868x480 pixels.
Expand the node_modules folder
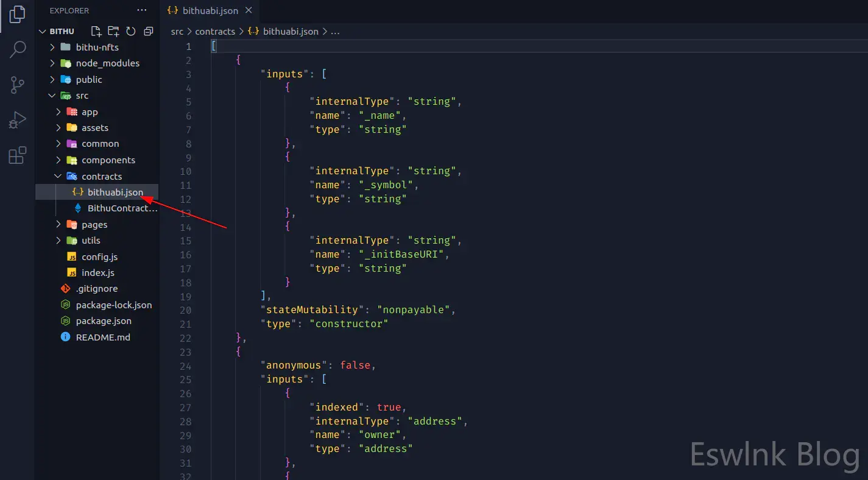[x=107, y=63]
